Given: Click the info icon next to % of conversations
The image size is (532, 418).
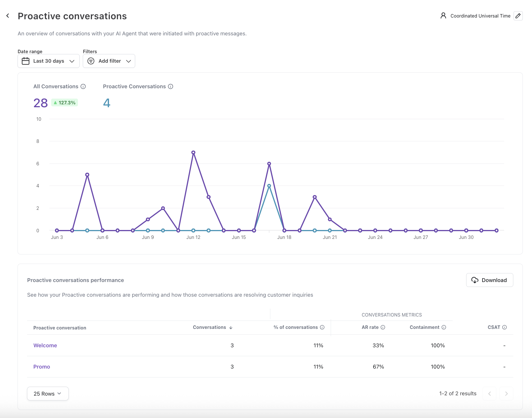Looking at the screenshot, I should (x=322, y=327).
